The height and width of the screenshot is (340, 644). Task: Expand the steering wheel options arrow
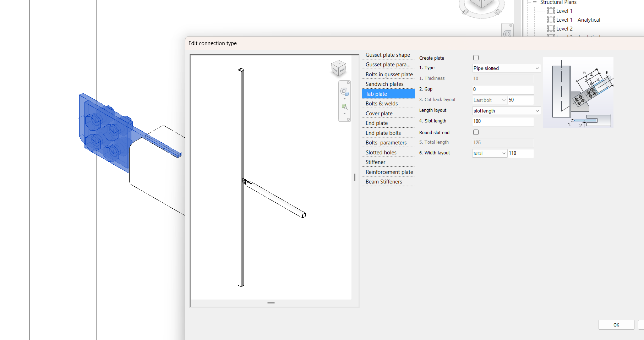(x=344, y=99)
